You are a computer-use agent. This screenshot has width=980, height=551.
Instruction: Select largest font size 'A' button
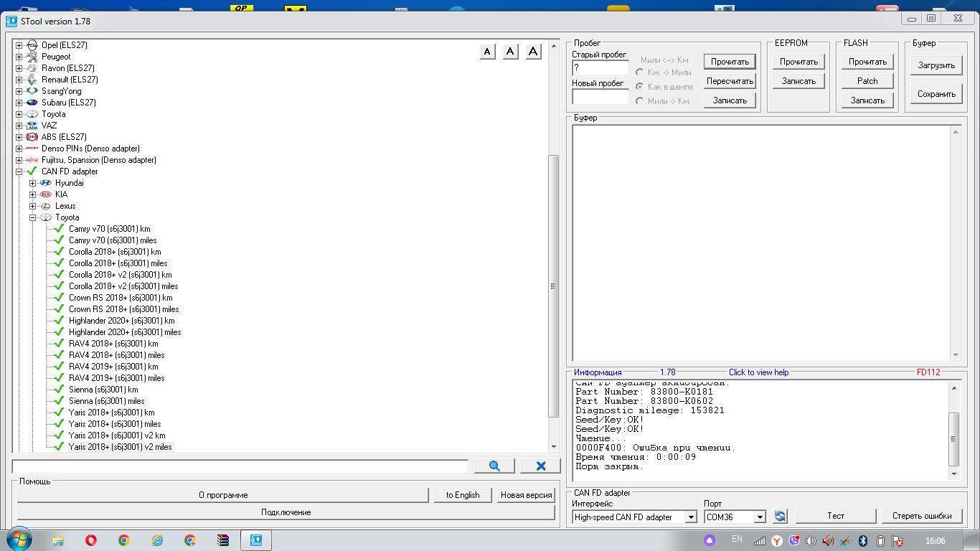pyautogui.click(x=533, y=51)
